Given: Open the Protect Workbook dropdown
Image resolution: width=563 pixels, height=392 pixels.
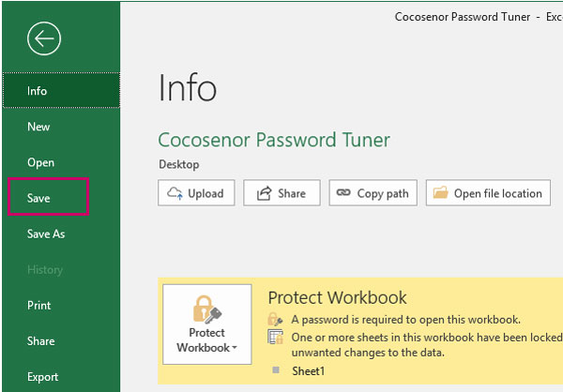Looking at the screenshot, I should (207, 324).
